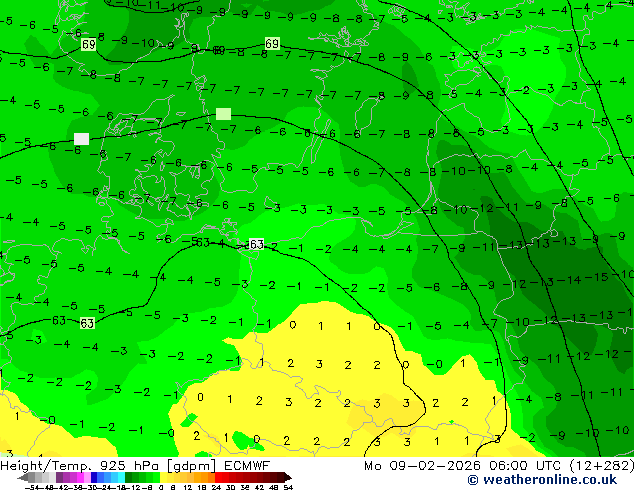Click the boxed 63 contour label at map center
The width and height of the screenshot is (634, 490).
tap(256, 244)
